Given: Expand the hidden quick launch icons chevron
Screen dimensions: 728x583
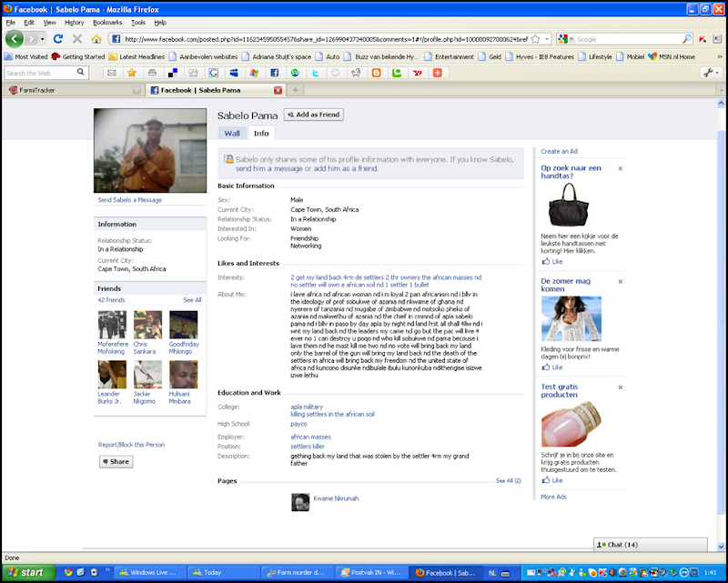Looking at the screenshot, I should tap(107, 569).
